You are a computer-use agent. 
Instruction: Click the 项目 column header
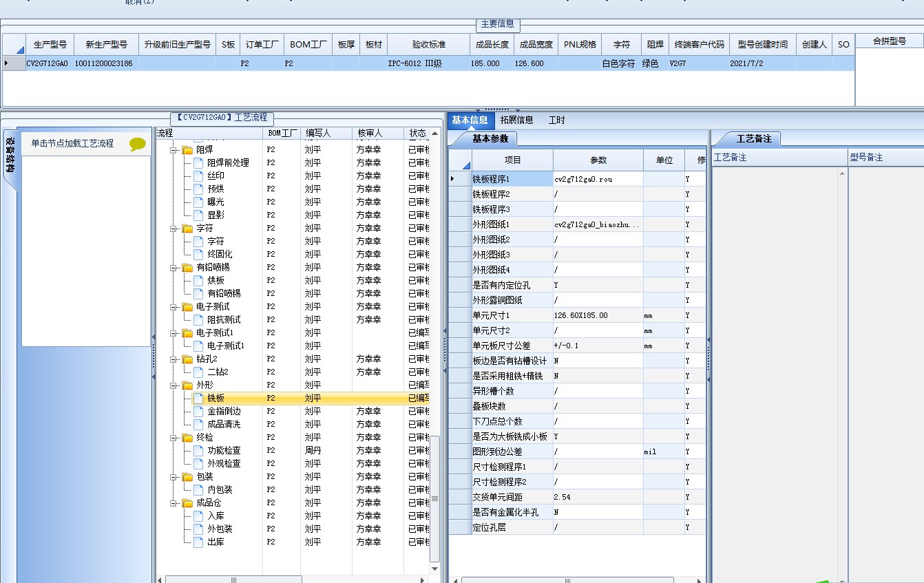[513, 160]
